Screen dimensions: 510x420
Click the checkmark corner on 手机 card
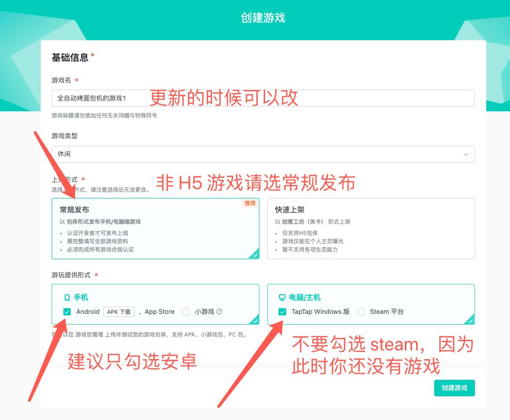(255, 320)
